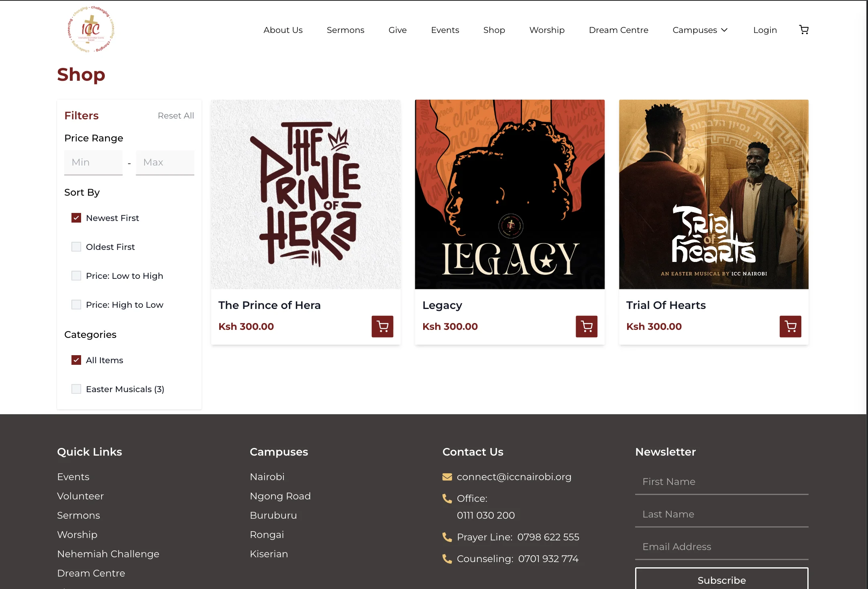Filter by Easter Musicals (3) category
The height and width of the screenshot is (589, 868).
[76, 389]
